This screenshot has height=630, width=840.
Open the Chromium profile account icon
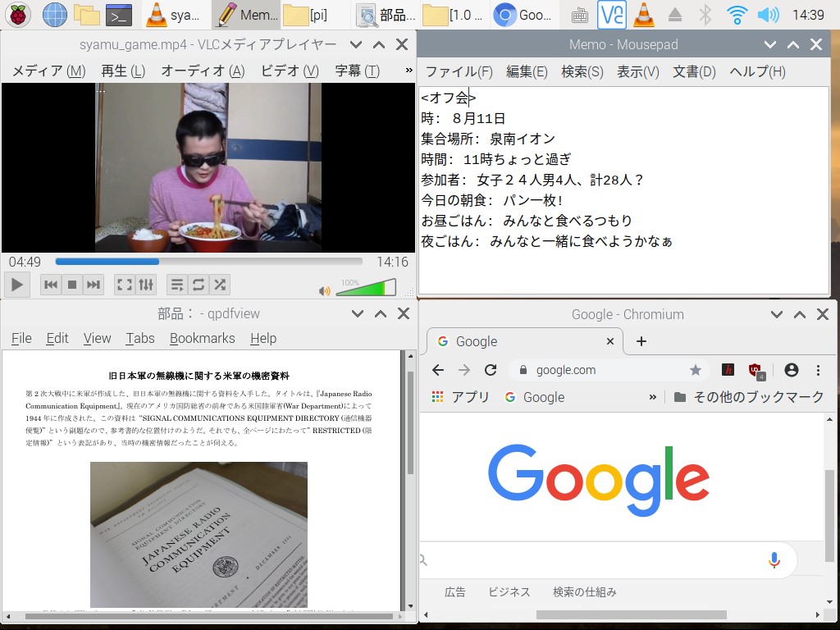[x=792, y=370]
